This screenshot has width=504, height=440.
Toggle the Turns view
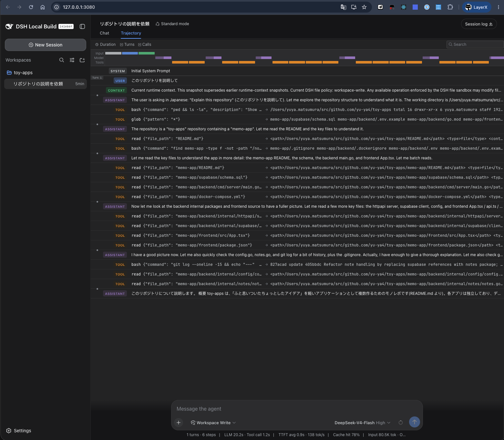pyautogui.click(x=127, y=45)
